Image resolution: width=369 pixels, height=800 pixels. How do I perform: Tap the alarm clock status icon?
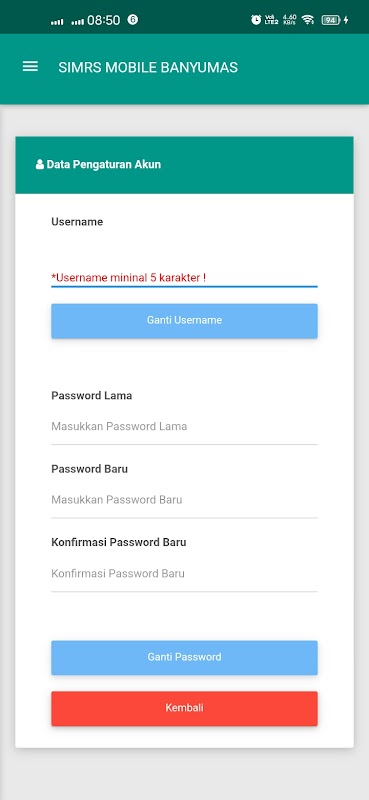tap(256, 20)
